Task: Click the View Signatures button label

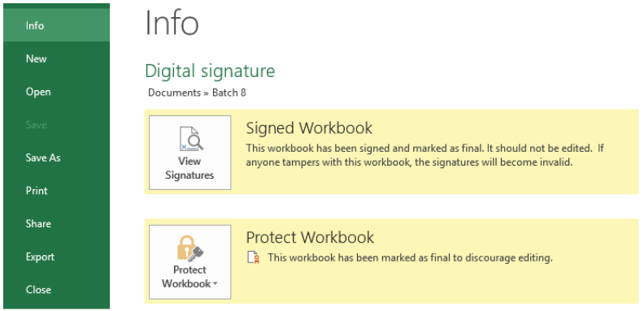Action: (189, 168)
